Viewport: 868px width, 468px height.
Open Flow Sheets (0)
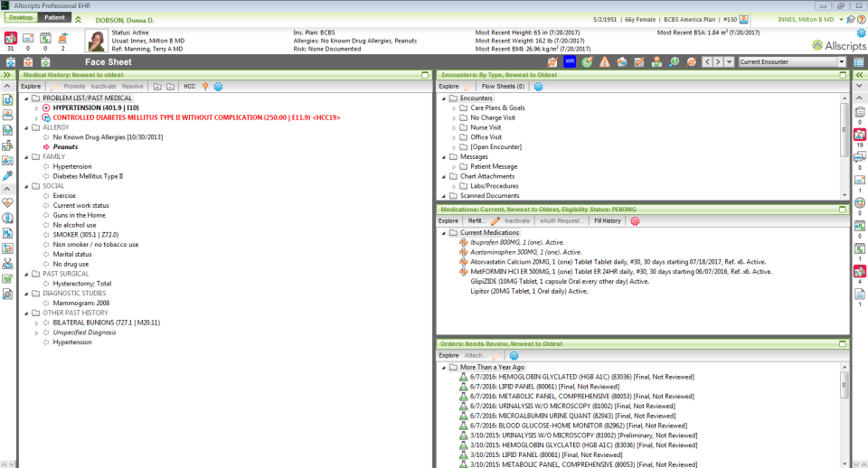(503, 87)
